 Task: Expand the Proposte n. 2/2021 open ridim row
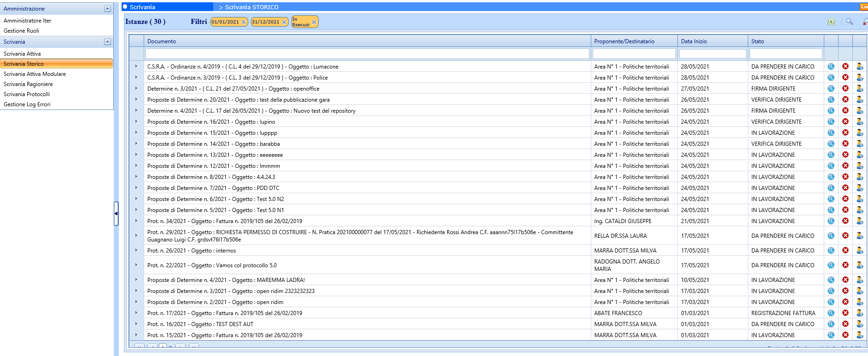pyautogui.click(x=136, y=302)
